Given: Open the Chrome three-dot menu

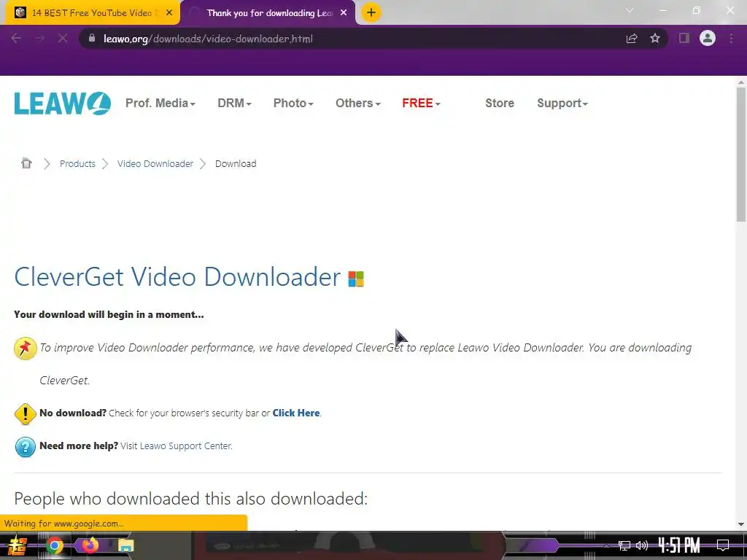Looking at the screenshot, I should click(x=731, y=38).
